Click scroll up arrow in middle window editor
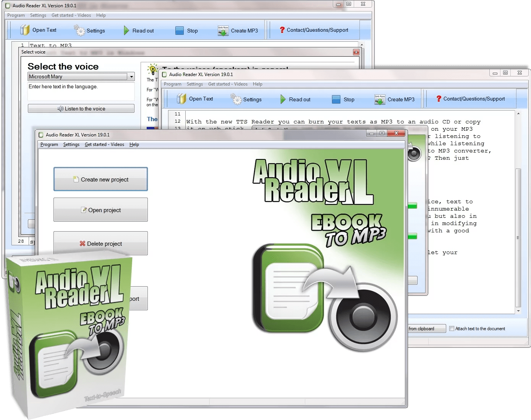 click(518, 114)
